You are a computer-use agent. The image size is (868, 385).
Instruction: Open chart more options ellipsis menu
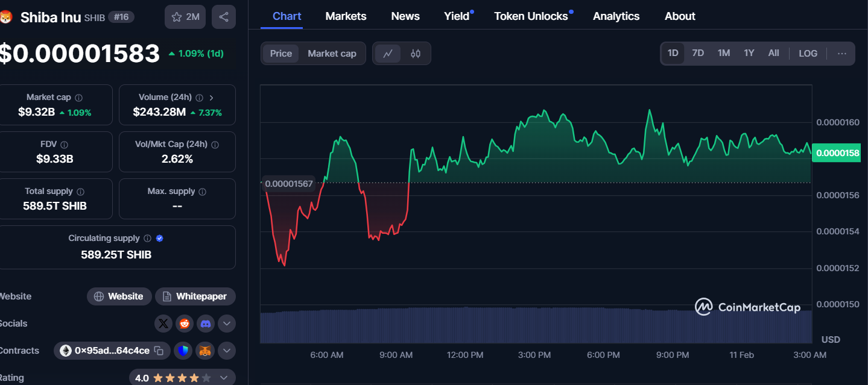click(842, 53)
